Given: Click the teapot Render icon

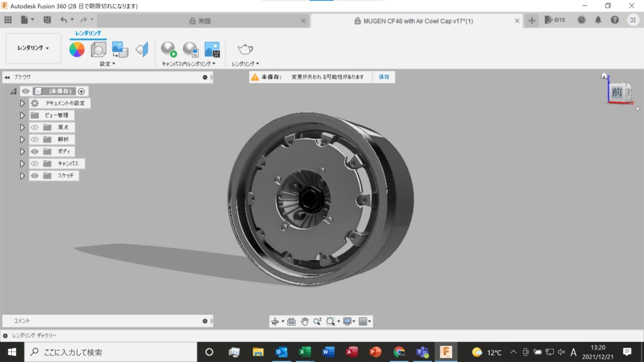Looking at the screenshot, I should click(x=245, y=49).
